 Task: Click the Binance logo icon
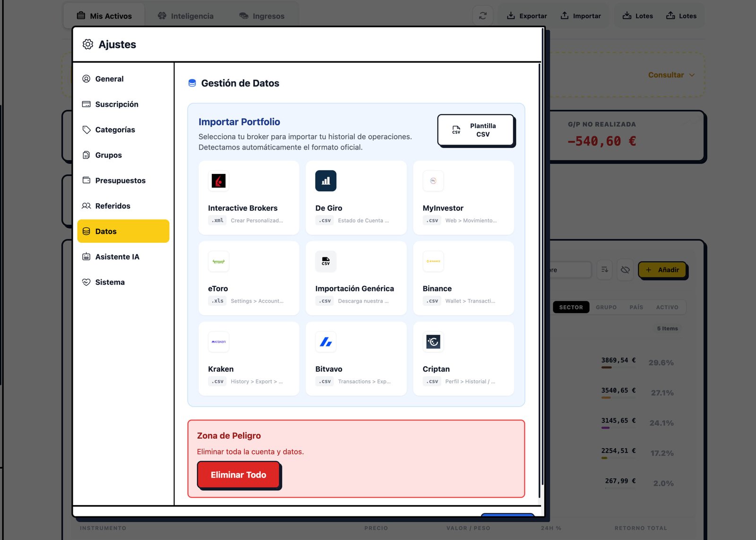click(x=433, y=261)
